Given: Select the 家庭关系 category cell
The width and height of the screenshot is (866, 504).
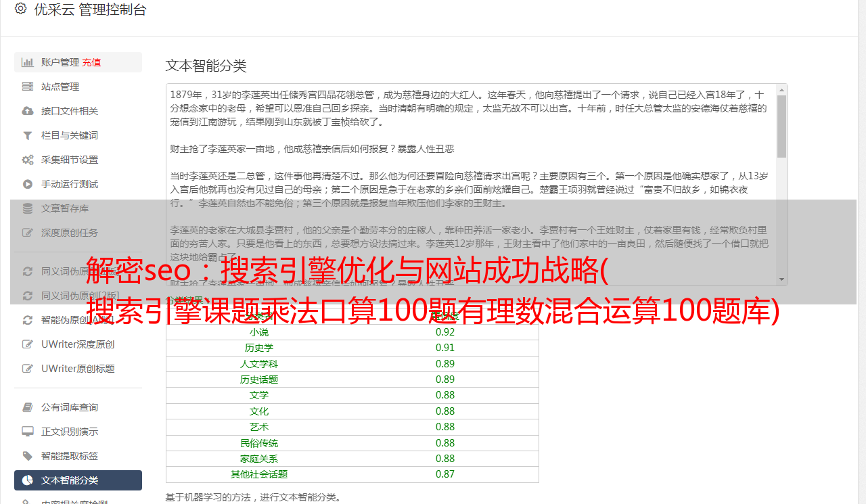Looking at the screenshot, I should click(259, 459).
